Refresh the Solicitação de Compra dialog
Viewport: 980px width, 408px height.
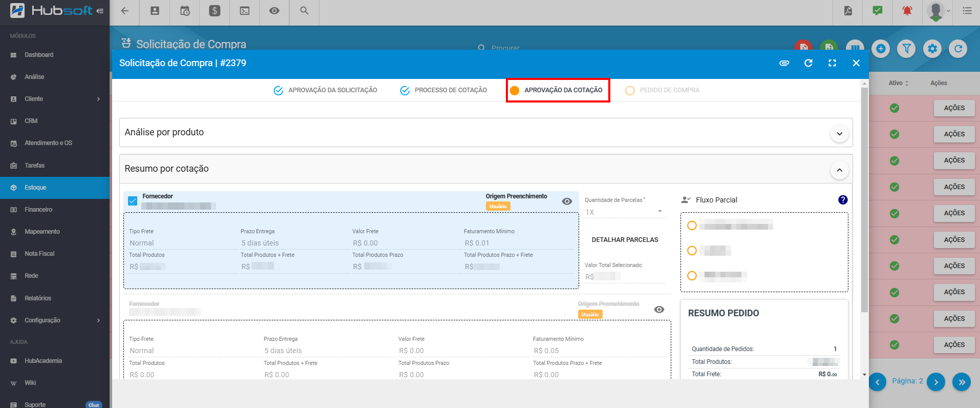point(808,63)
